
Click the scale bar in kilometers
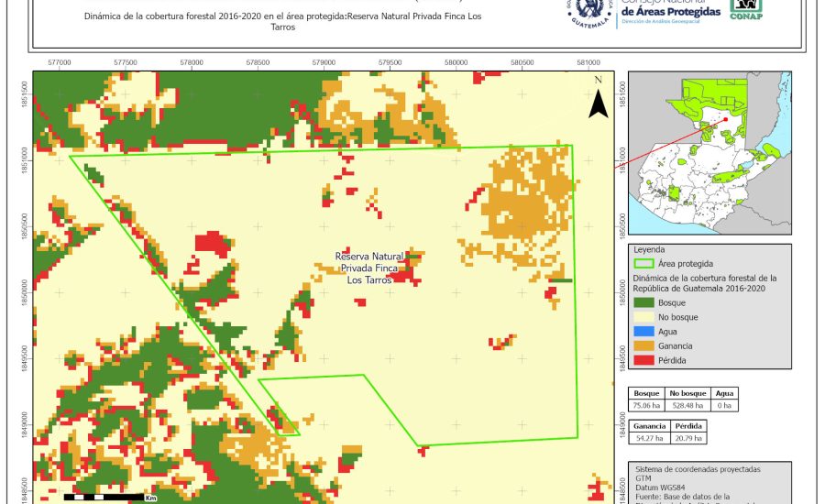click(103, 498)
